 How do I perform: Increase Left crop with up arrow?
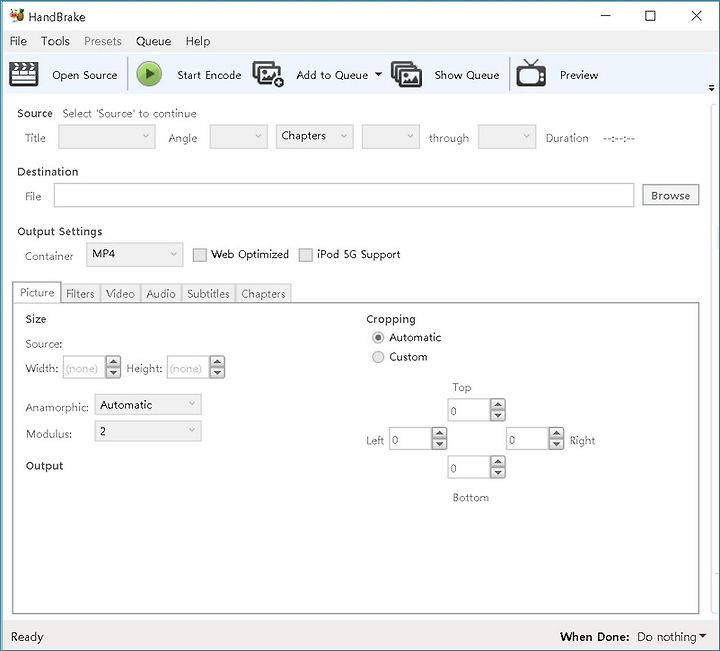439,433
